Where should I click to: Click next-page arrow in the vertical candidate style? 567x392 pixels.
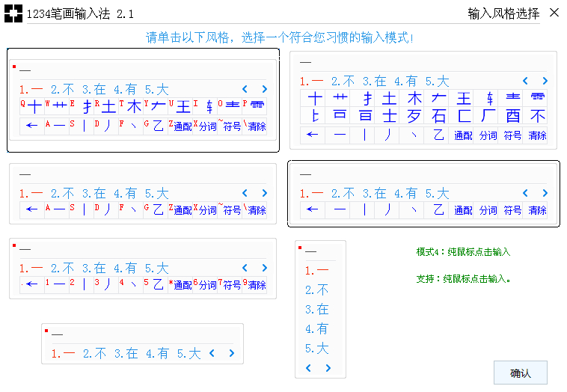328,368
